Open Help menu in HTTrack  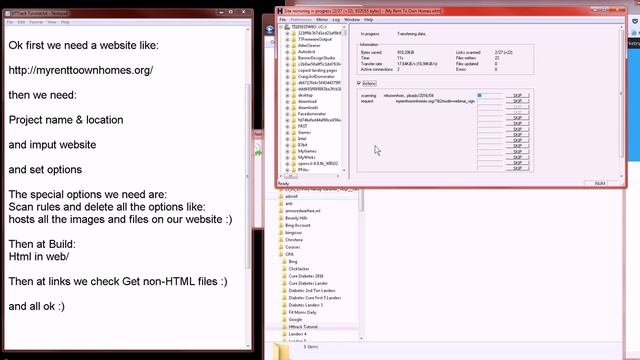click(x=369, y=20)
